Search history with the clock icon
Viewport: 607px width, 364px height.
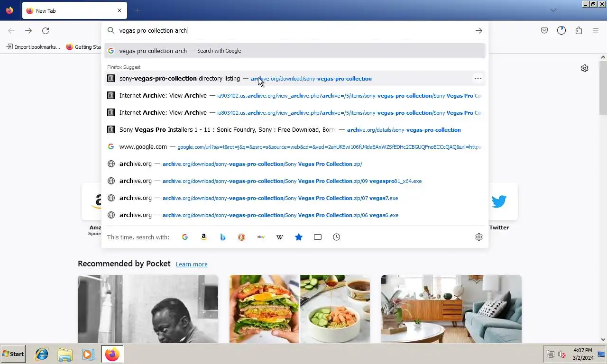tap(337, 237)
